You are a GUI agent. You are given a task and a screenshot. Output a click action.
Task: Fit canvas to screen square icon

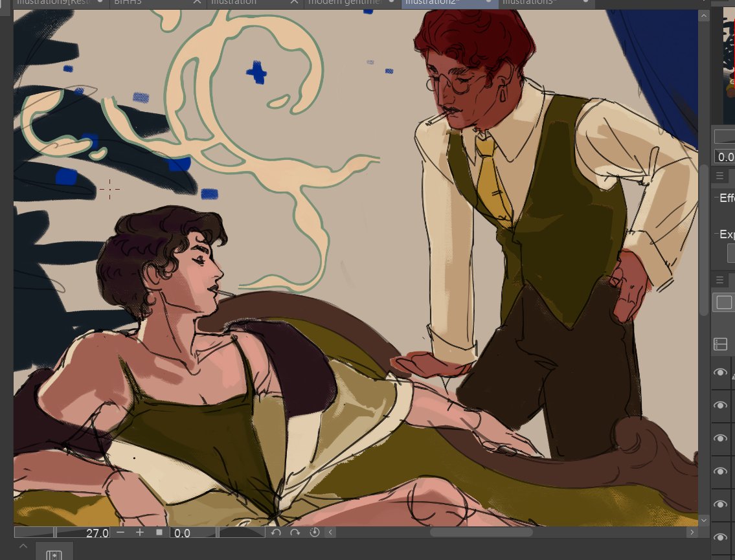(x=159, y=532)
